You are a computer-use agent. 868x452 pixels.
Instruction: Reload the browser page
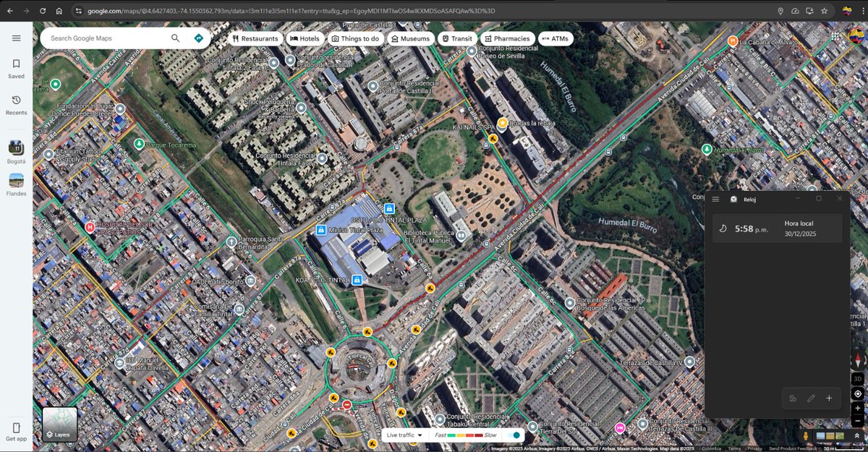click(x=43, y=11)
